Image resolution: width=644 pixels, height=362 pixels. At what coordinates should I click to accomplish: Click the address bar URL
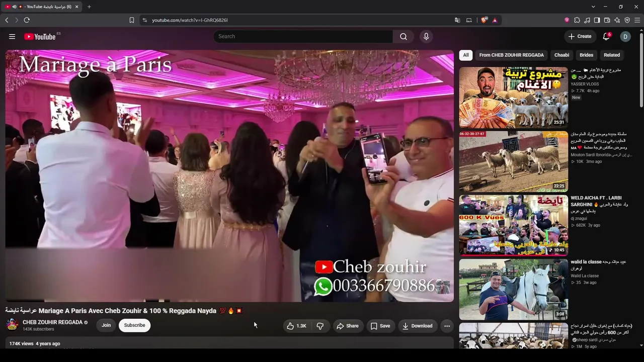(x=190, y=20)
